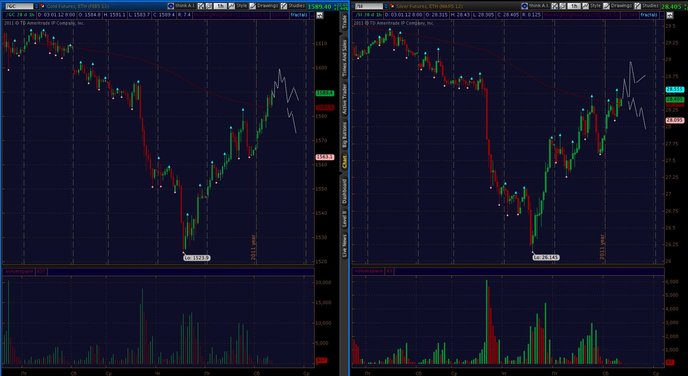Viewport: 688px width, 376px height.
Task: Click the /SI symbol input field
Action: pos(369,7)
